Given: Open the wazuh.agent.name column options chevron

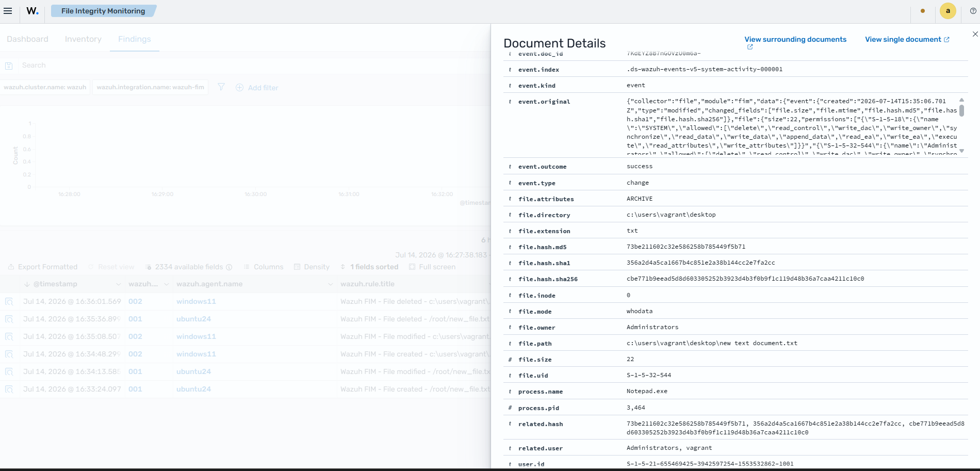Looking at the screenshot, I should [330, 284].
